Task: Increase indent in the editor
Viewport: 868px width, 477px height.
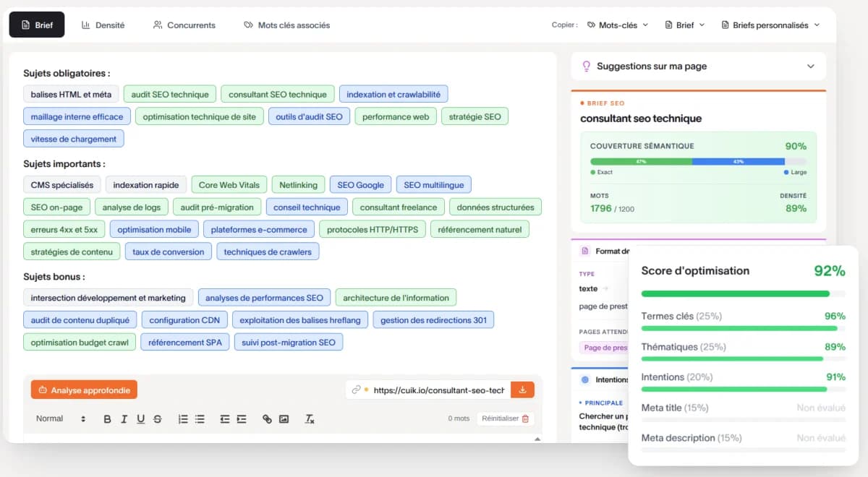Action: click(x=242, y=418)
